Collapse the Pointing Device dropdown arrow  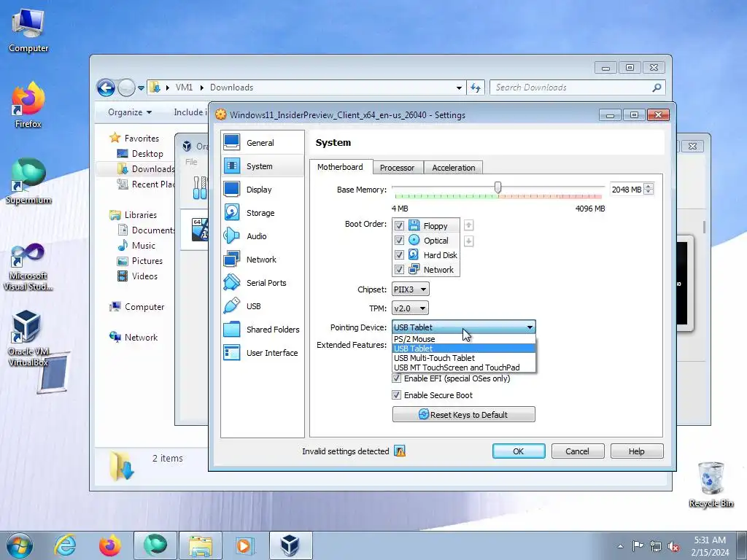coord(530,327)
